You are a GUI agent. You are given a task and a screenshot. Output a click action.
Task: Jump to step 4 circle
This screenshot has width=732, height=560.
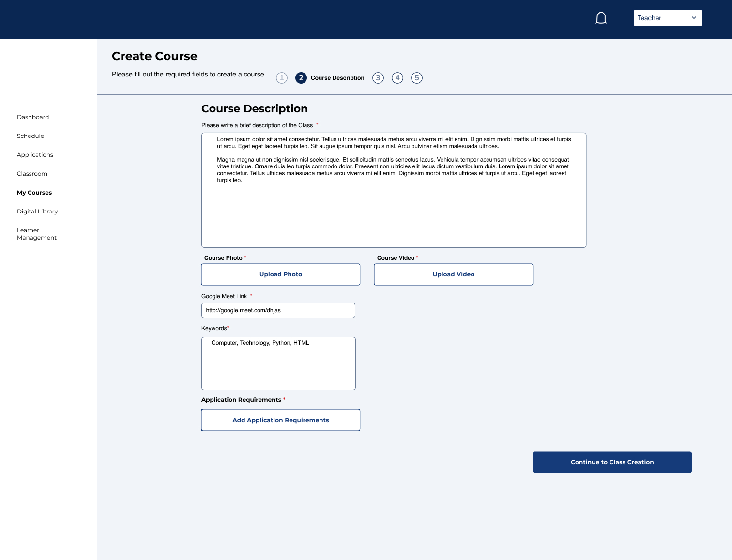397,78
